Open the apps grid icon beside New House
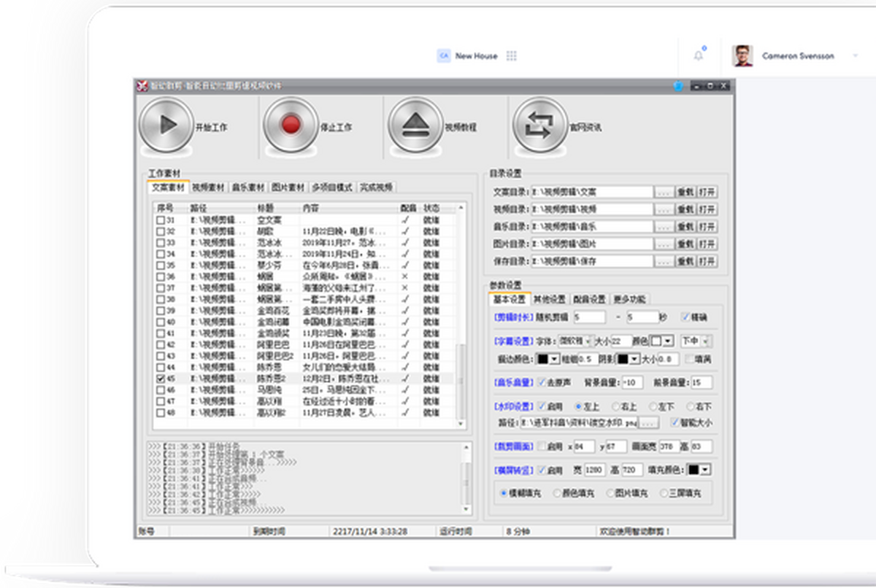Screen dimensions: 876x588 click(x=512, y=56)
